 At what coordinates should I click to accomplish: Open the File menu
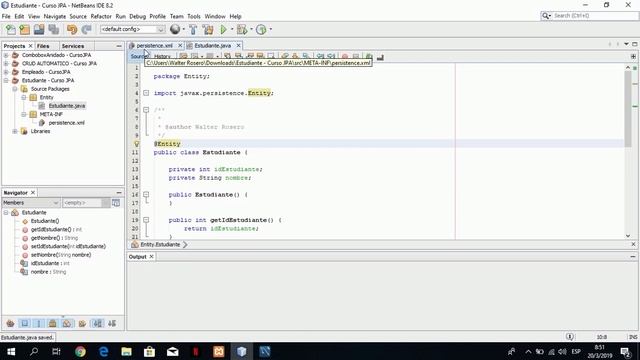(x=6, y=16)
